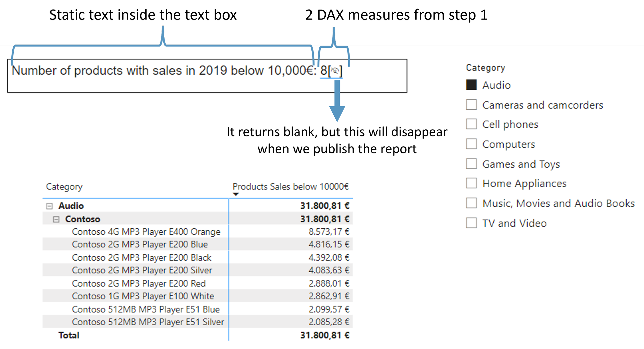The width and height of the screenshot is (644, 349).
Task: Enable the Cell phones category filter
Action: pos(471,124)
